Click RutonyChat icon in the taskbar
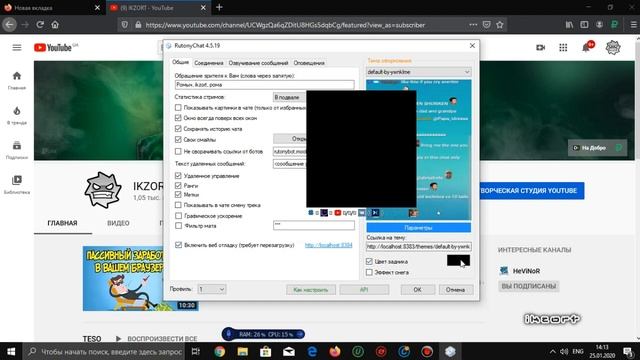Viewport: 640px width, 360px height. 450,351
